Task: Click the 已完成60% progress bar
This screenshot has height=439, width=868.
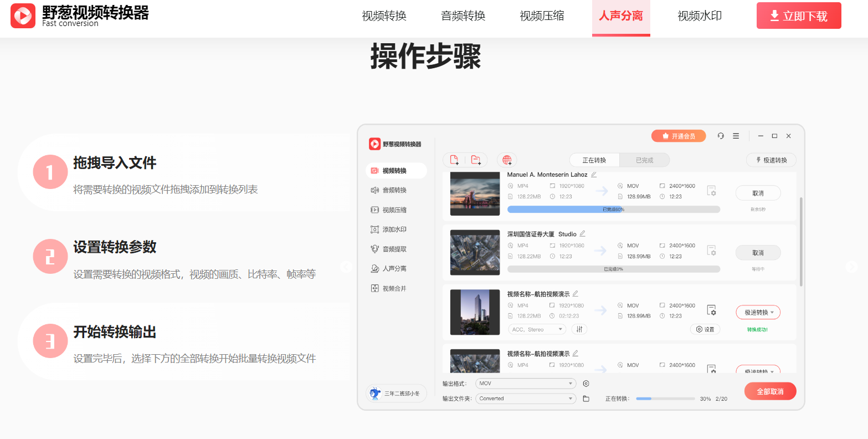Action: coord(614,209)
